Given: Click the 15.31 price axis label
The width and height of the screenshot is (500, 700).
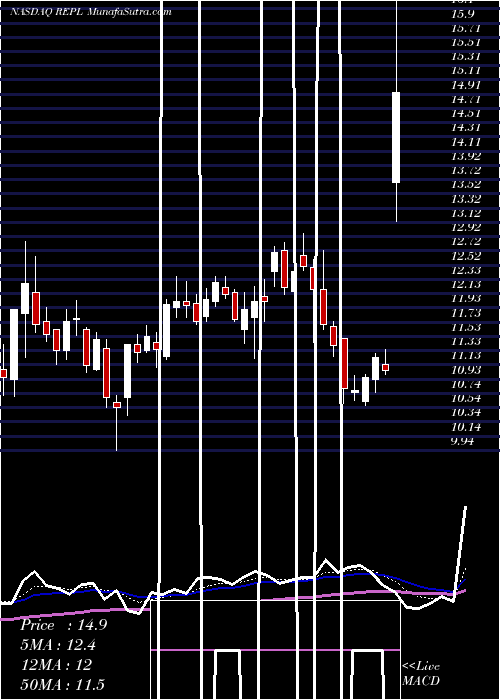Looking at the screenshot, I should (x=466, y=56).
